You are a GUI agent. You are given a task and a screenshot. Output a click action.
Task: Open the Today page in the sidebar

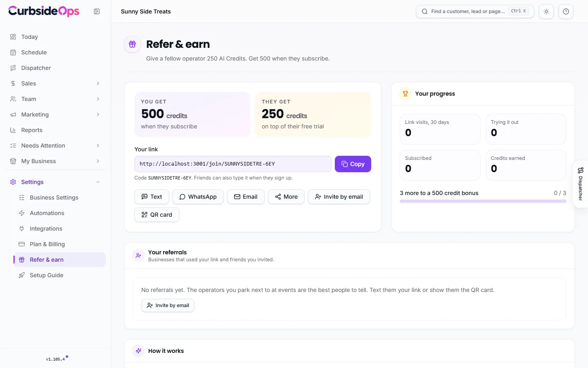coord(56,37)
